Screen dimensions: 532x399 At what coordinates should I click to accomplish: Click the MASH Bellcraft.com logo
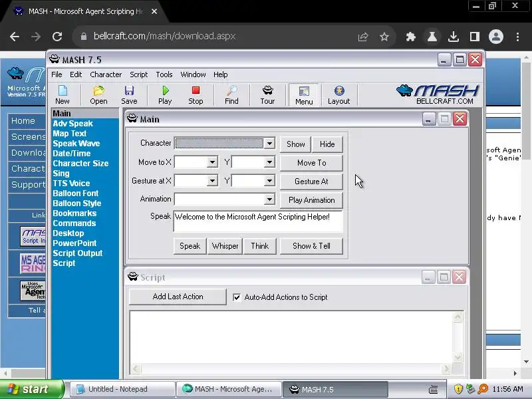pos(438,94)
